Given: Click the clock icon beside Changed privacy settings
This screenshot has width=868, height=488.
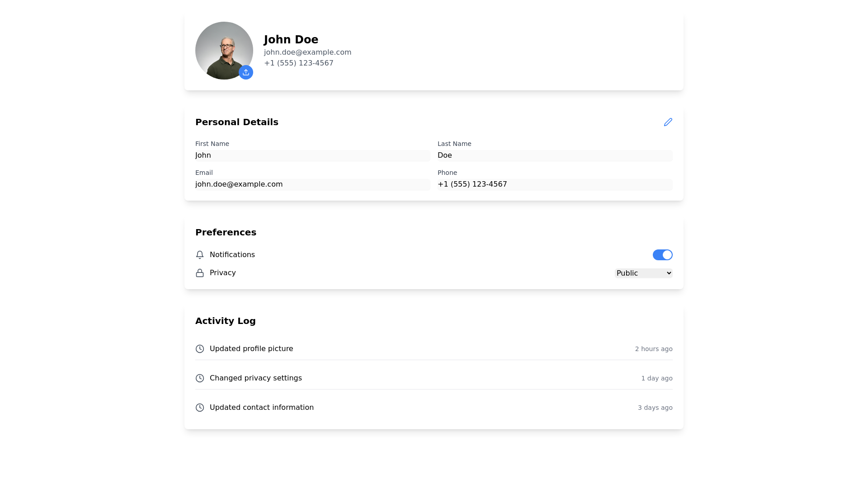Looking at the screenshot, I should pos(199,378).
